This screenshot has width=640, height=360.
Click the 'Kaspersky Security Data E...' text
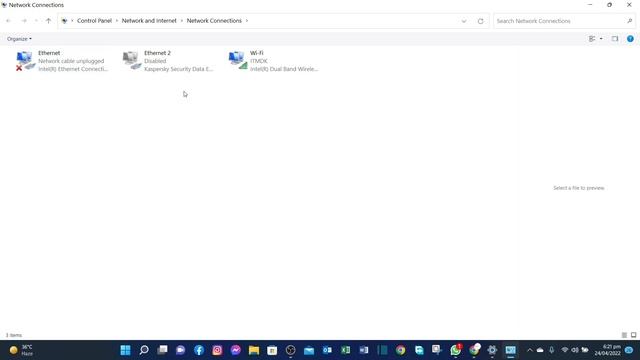pyautogui.click(x=178, y=69)
